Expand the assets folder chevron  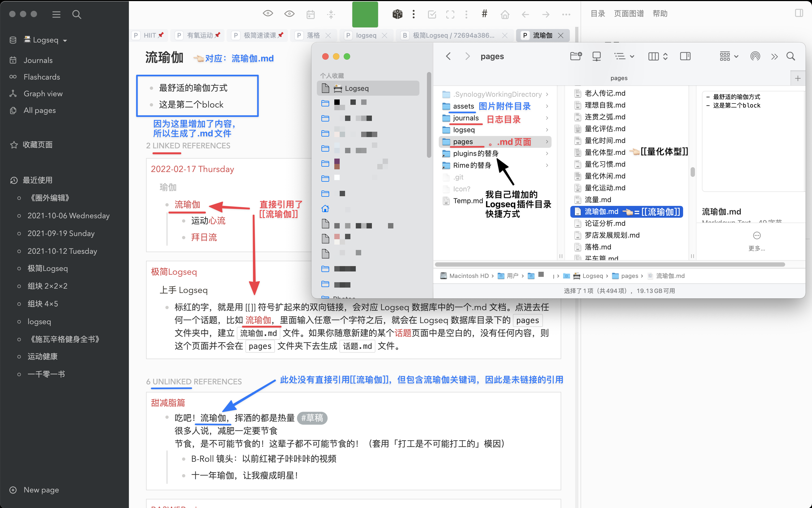547,106
